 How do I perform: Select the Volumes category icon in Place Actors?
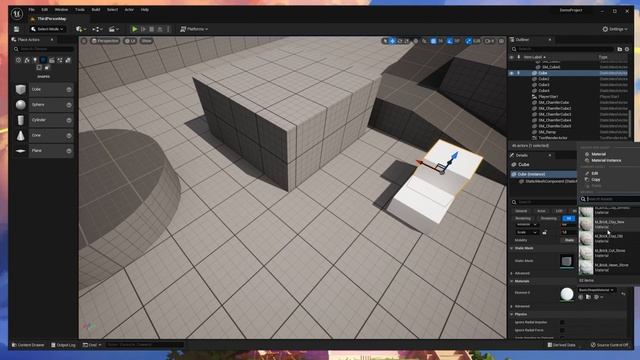[39, 67]
